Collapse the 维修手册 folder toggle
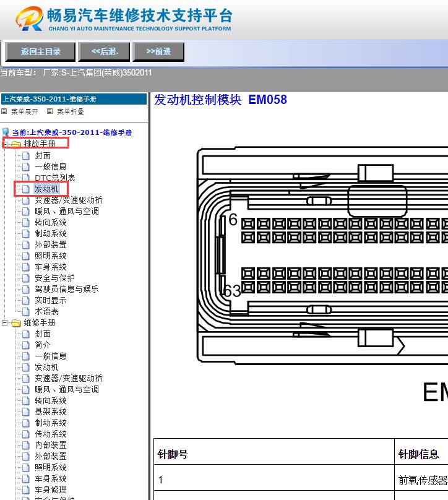The image size is (448, 500). (x=5, y=322)
